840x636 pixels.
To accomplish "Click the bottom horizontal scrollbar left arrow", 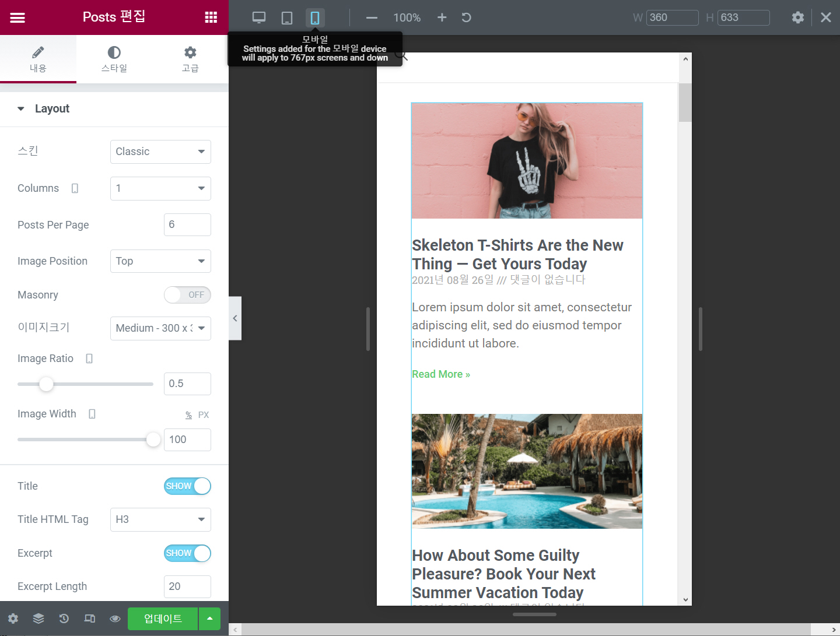I will click(235, 630).
